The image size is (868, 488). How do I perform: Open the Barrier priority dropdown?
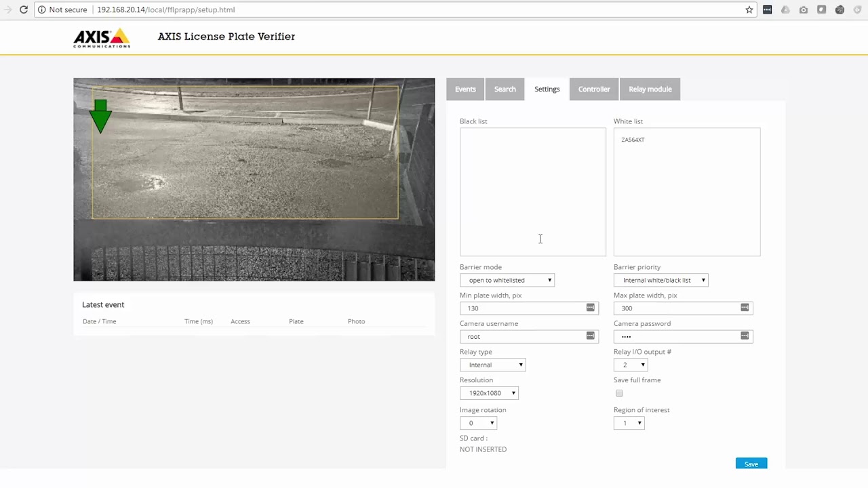(x=661, y=280)
